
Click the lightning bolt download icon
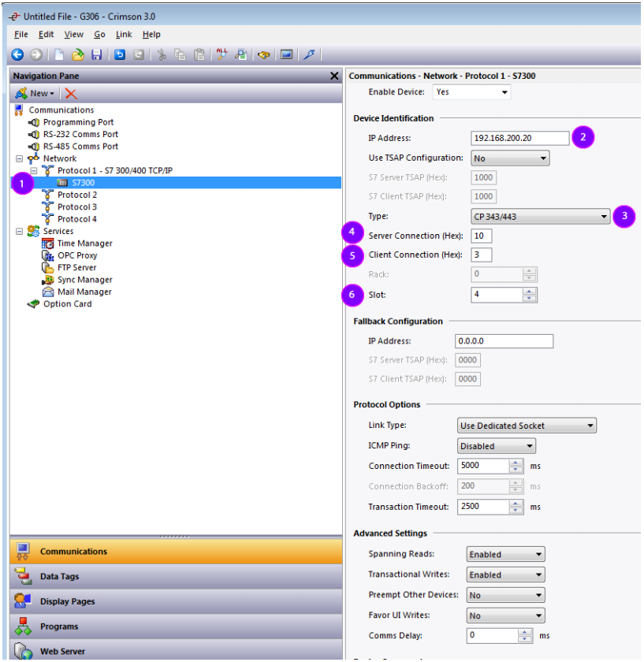(x=310, y=54)
